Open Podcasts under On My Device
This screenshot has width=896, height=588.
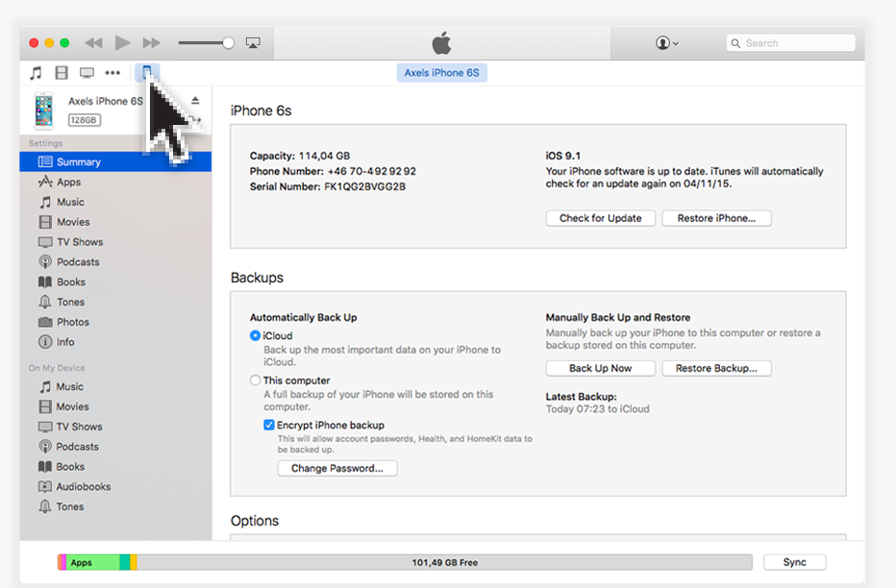115,447
